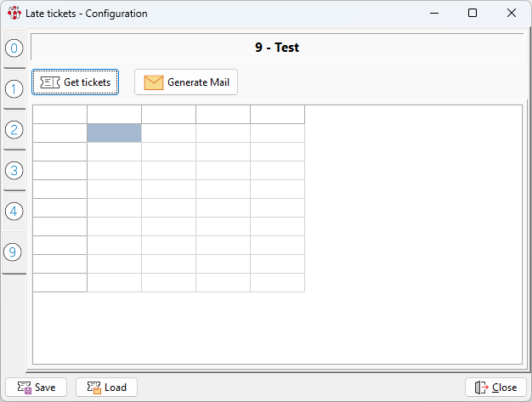Minimize the Late tickets window

point(433,14)
